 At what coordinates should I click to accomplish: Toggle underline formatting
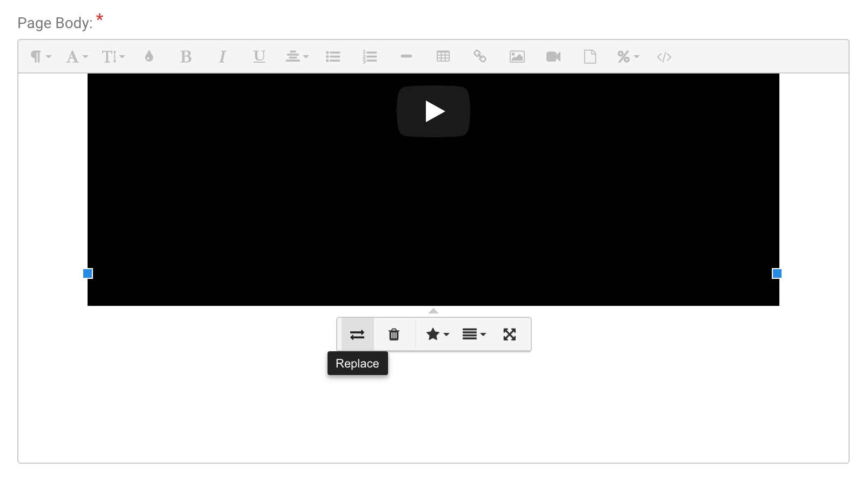(x=259, y=57)
